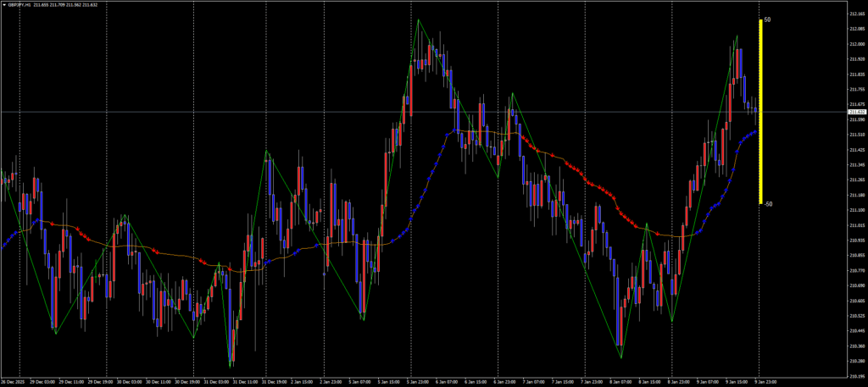Click the zigzag low point near 8 Jan 07:00

[620, 357]
